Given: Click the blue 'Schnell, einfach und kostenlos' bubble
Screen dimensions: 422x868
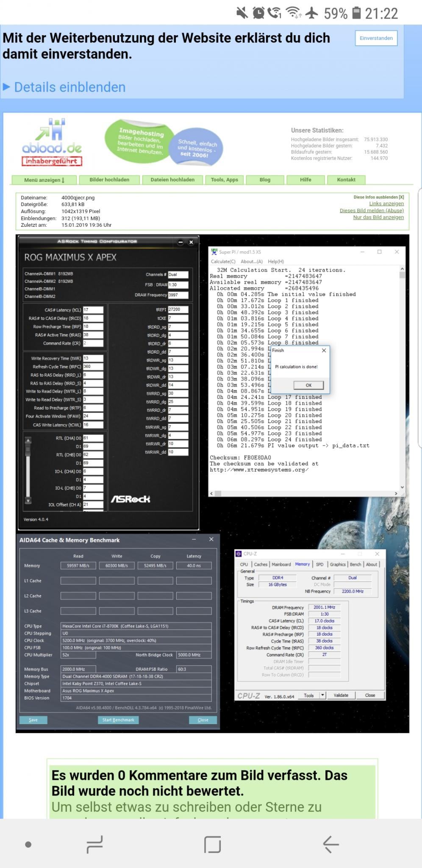Looking at the screenshot, I should [x=197, y=147].
